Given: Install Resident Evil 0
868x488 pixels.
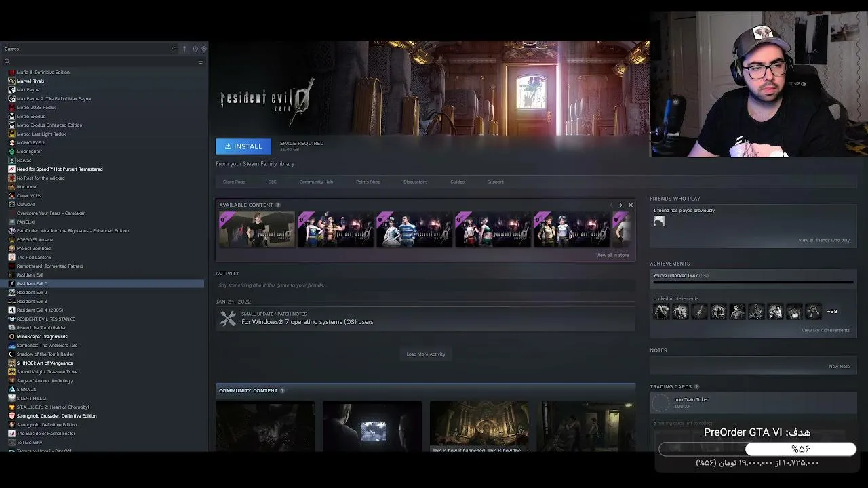Looking at the screenshot, I should tap(243, 146).
